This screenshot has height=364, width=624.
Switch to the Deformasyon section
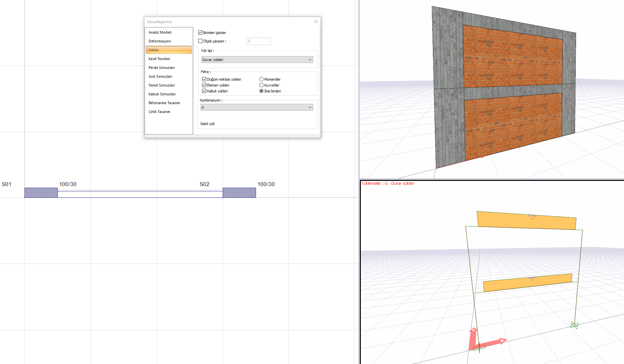point(160,41)
